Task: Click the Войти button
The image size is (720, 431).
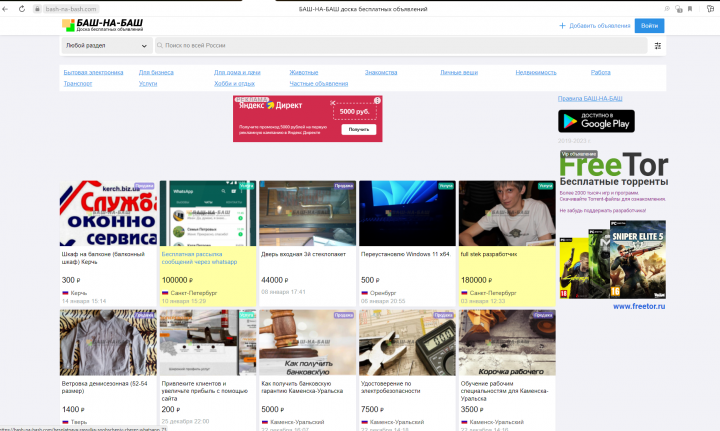Action: pos(649,26)
